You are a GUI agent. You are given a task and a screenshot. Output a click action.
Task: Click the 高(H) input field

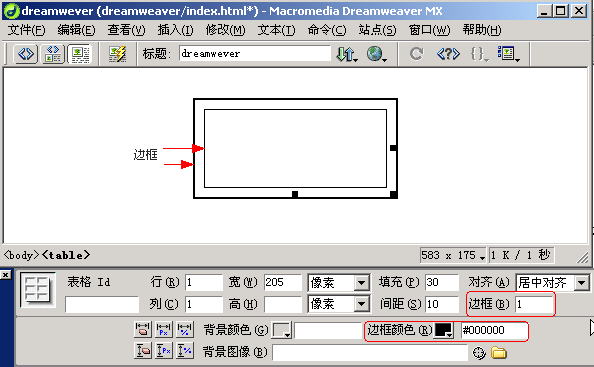click(x=283, y=304)
